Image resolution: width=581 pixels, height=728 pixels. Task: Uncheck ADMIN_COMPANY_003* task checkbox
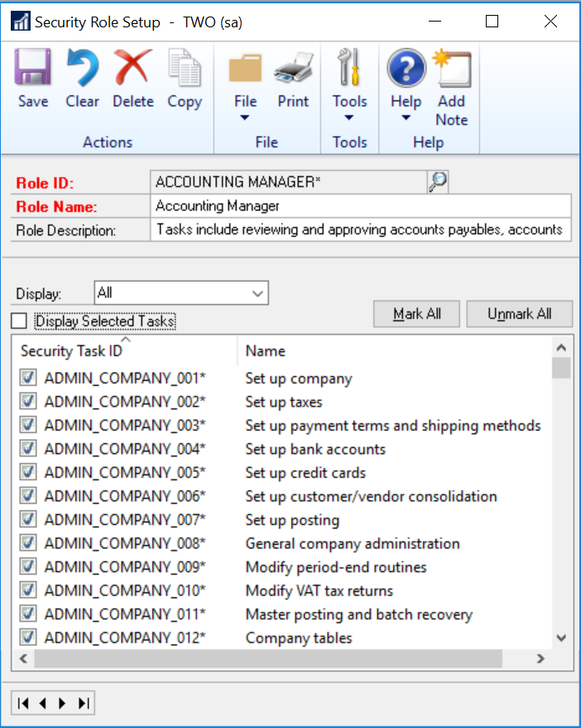click(28, 425)
